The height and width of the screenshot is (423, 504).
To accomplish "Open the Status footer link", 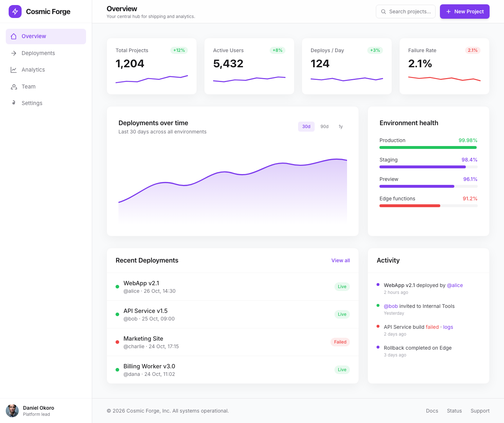I will [454, 411].
